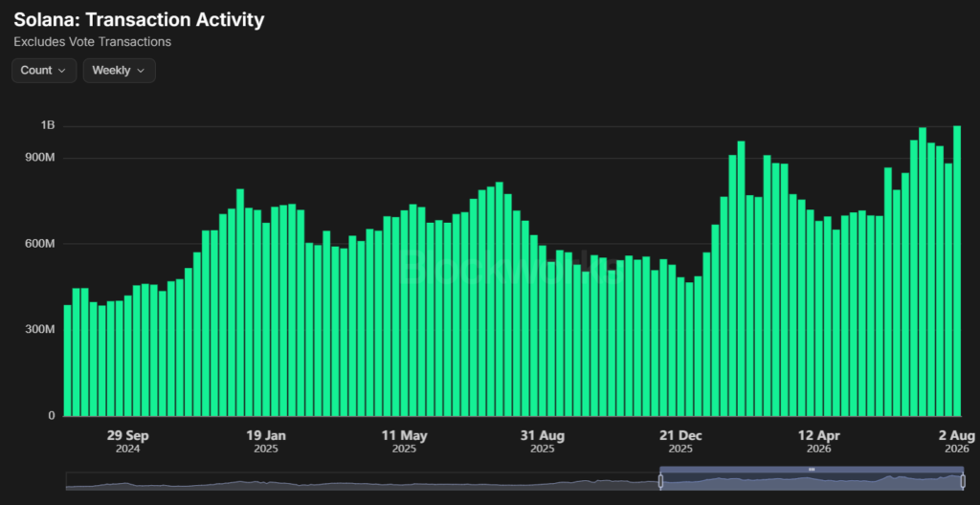980x505 pixels.
Task: Click the '2 Aug 2026' x-axis label
Action: coord(956,442)
